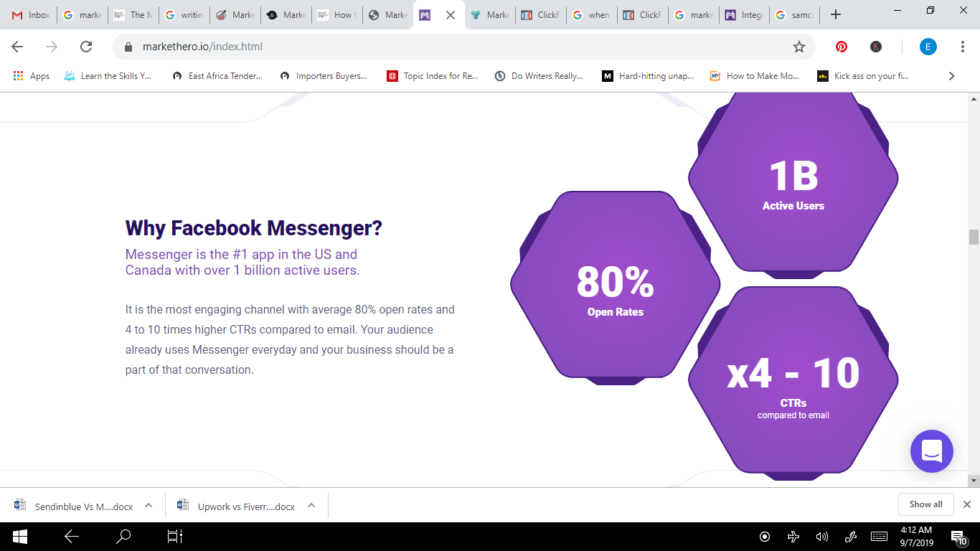Expand options for the Upwork vs Fiverr download
The height and width of the screenshot is (551, 980).
click(x=311, y=505)
